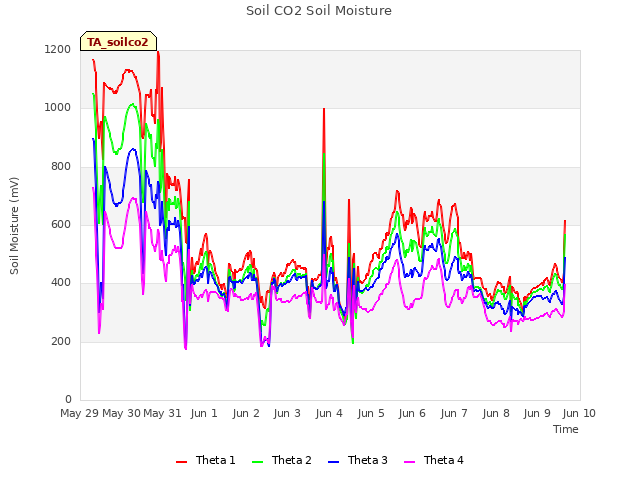Click the Jun 2 x-axis label
The width and height of the screenshot is (640, 480).
coord(246,413)
